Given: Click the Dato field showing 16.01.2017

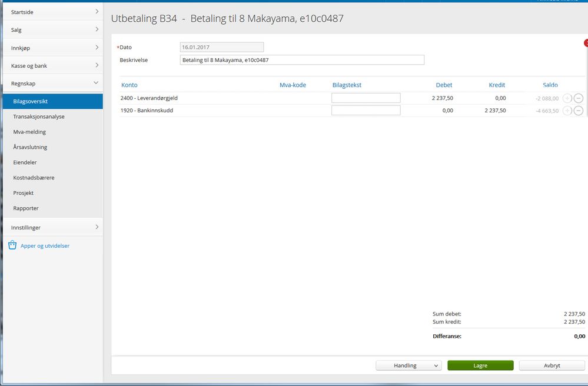Looking at the screenshot, I should 222,47.
